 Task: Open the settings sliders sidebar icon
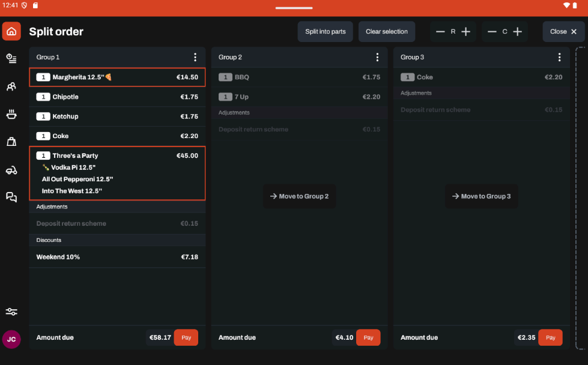11,312
